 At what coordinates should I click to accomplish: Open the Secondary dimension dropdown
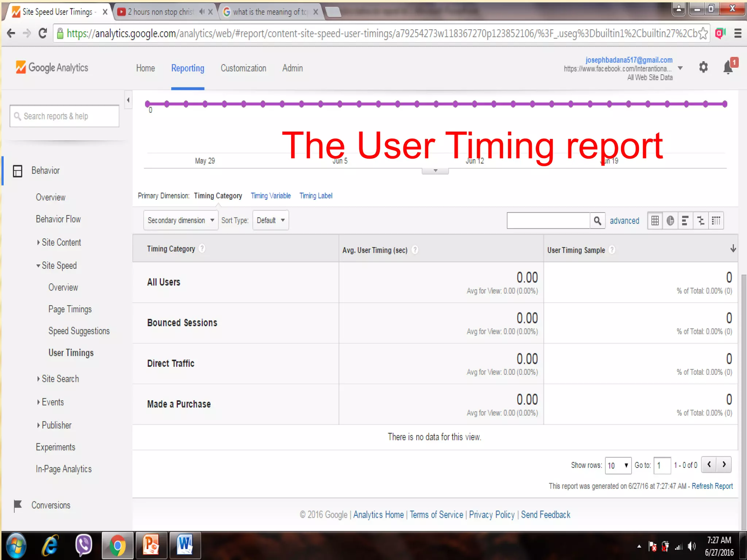click(x=181, y=220)
